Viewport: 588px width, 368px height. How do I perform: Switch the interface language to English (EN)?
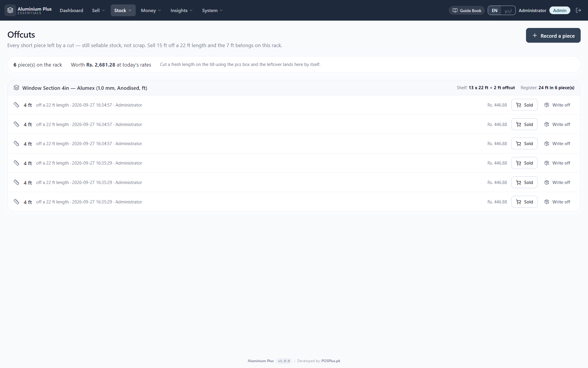pos(495,10)
